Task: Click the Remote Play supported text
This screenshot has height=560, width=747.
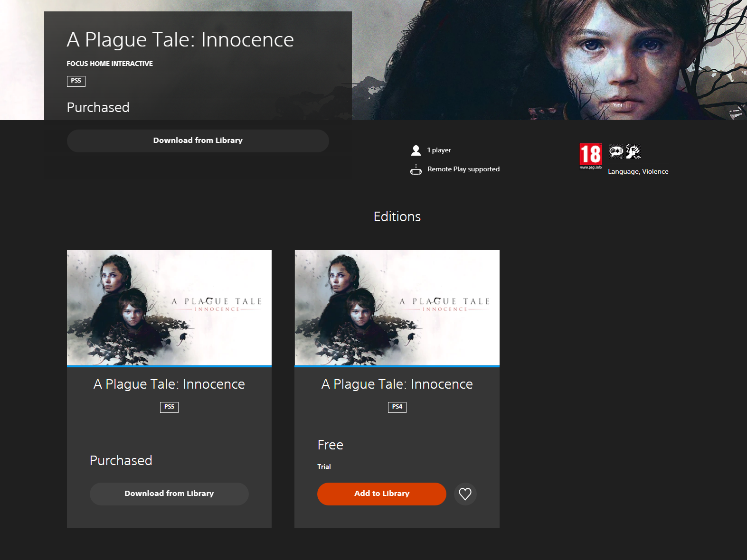Action: pos(463,169)
